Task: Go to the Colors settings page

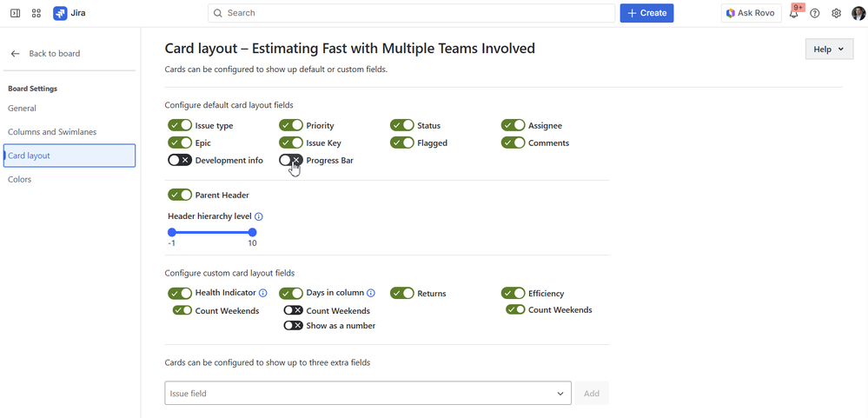Action: point(20,179)
